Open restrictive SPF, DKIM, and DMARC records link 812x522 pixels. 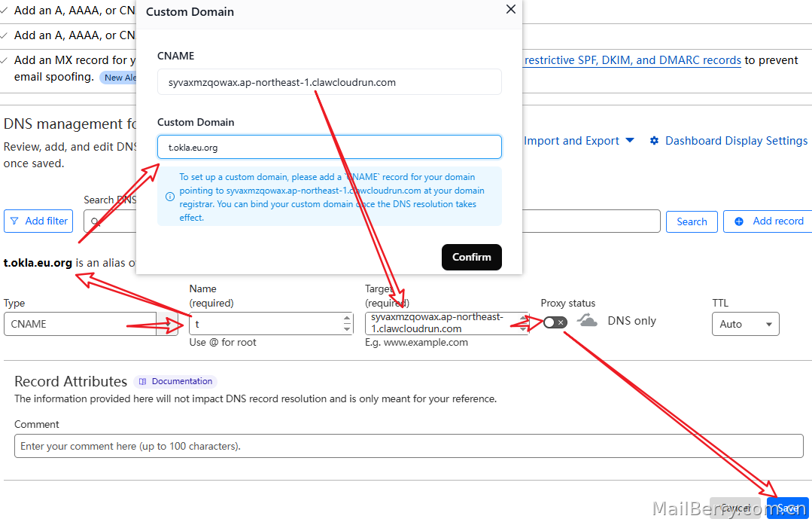click(x=632, y=60)
